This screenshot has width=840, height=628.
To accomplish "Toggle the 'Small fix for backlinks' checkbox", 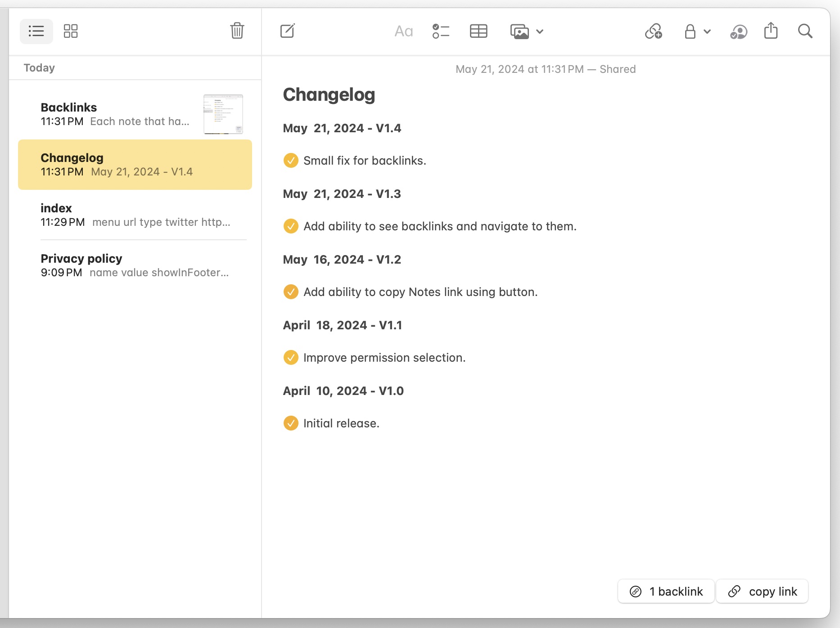I will click(291, 160).
